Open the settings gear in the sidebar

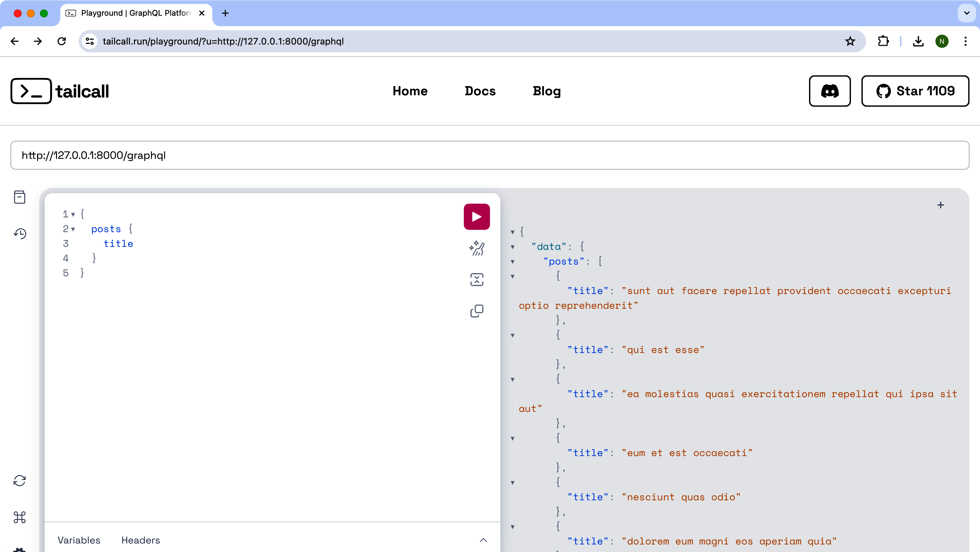[x=20, y=549]
